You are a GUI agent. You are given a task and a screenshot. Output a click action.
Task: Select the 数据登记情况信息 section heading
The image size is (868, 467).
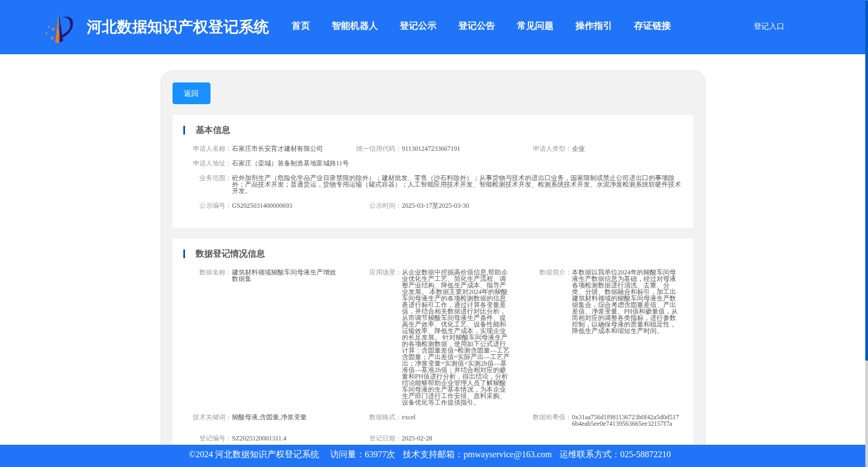pos(230,254)
